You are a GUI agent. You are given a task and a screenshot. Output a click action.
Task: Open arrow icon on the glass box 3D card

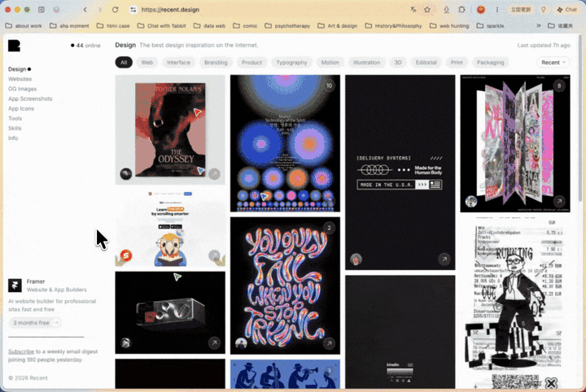pos(214,342)
